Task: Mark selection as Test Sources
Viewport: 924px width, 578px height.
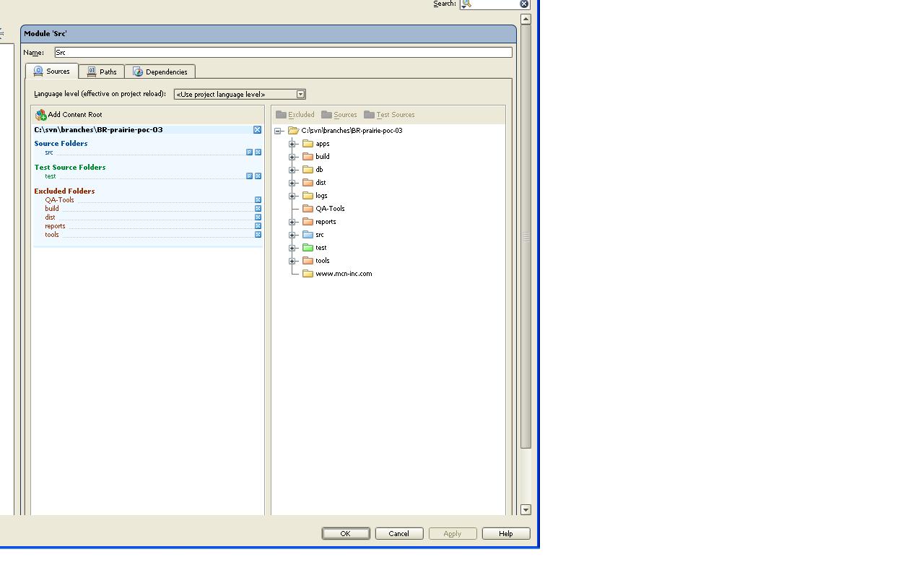Action: coord(389,115)
